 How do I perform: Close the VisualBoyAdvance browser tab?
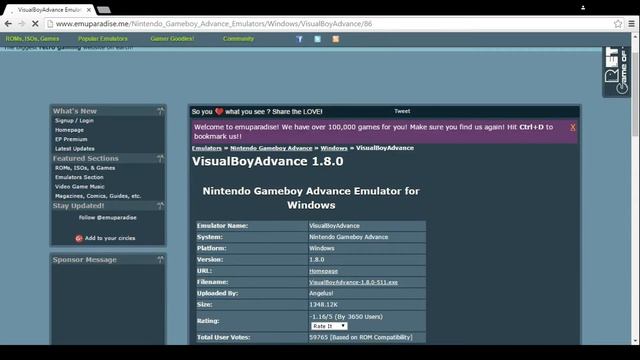[x=89, y=9]
